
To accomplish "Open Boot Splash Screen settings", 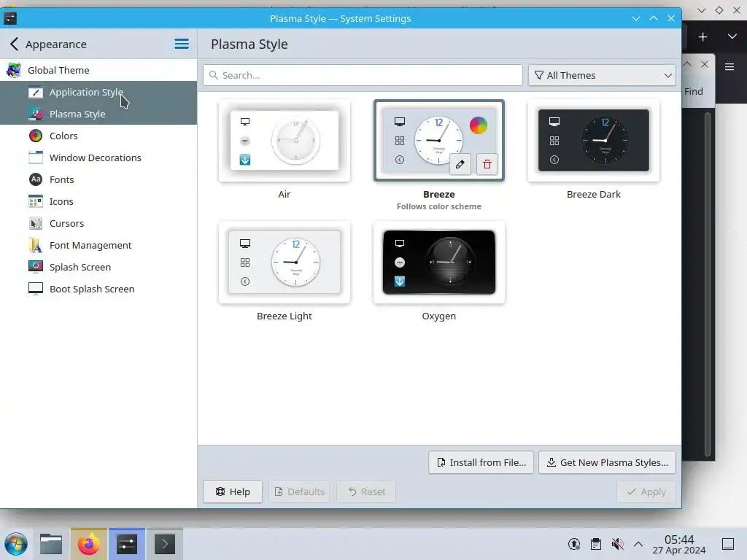I will click(x=98, y=289).
